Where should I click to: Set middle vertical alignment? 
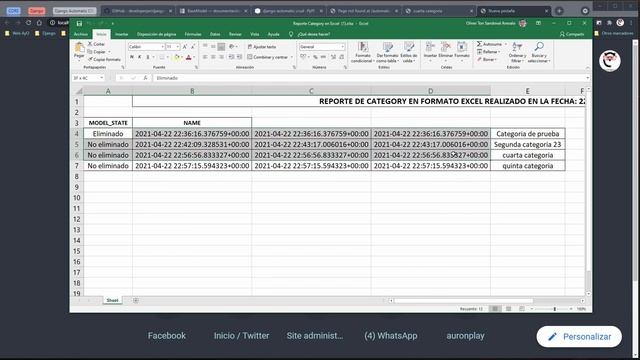click(x=213, y=47)
